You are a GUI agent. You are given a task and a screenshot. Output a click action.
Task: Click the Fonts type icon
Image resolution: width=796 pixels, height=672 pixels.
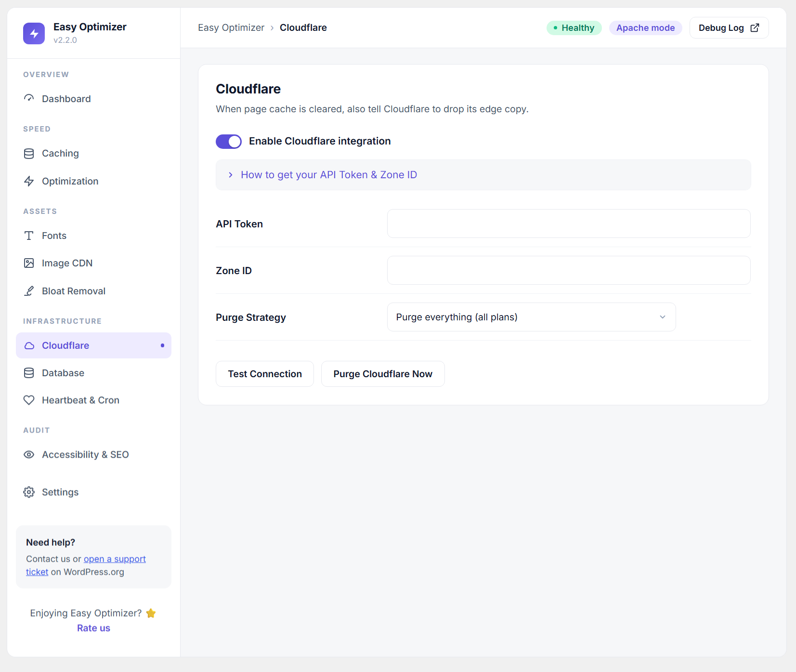tap(29, 236)
